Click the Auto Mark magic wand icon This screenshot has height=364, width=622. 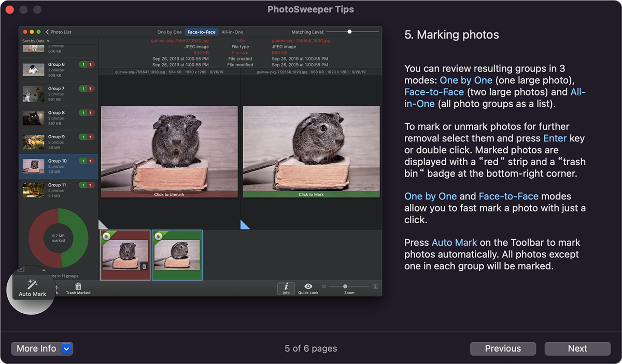pyautogui.click(x=32, y=284)
